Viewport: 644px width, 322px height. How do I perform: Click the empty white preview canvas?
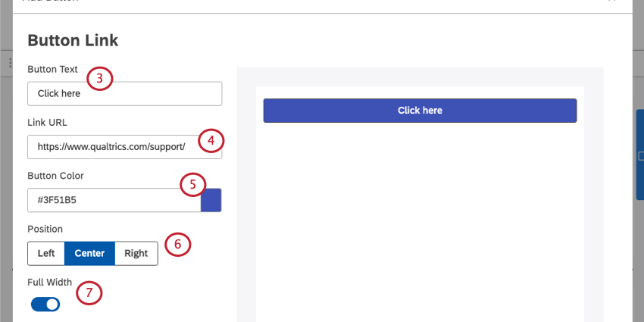click(420, 222)
